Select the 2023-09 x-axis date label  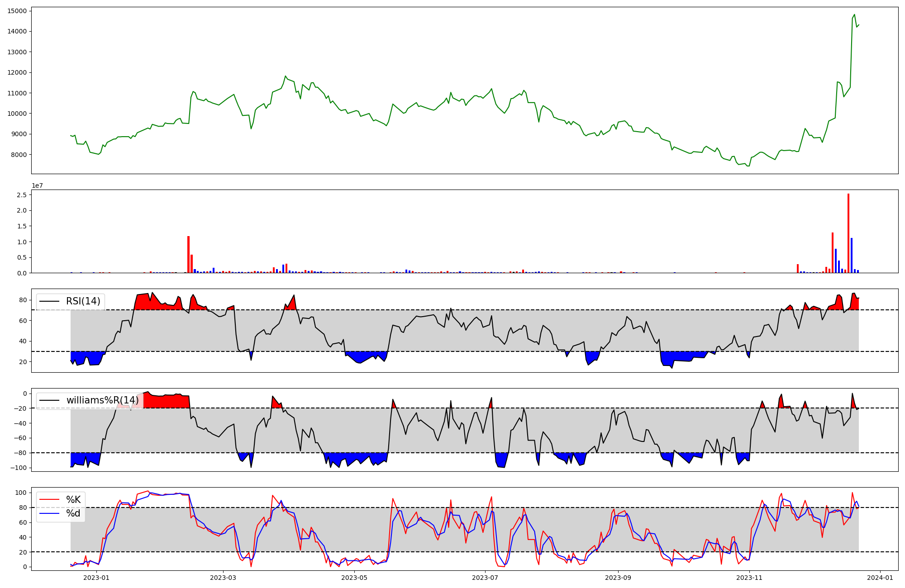(618, 578)
